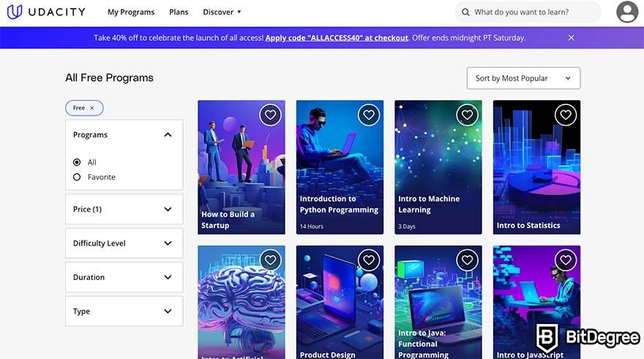
Task: Click the All Free Programs heading
Action: click(x=109, y=78)
